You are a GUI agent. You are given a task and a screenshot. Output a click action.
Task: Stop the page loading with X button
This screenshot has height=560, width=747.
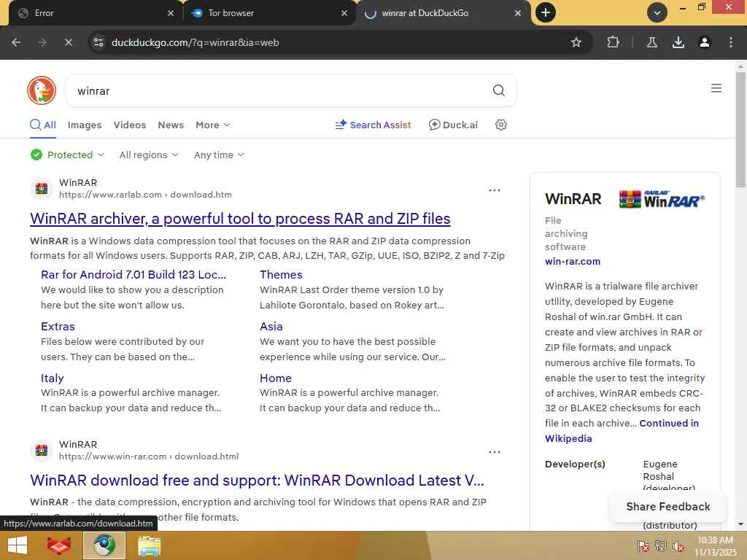click(x=68, y=42)
